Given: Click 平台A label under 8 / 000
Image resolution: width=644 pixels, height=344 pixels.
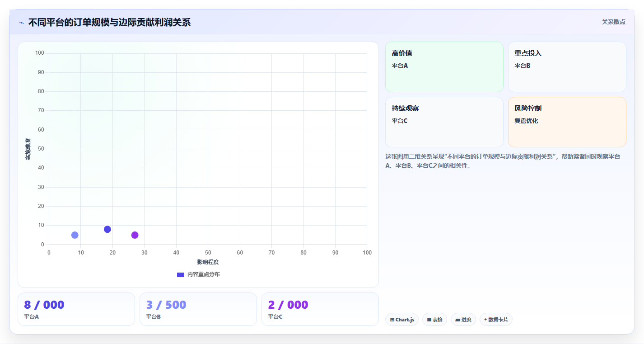Looking at the screenshot, I should click(31, 317).
